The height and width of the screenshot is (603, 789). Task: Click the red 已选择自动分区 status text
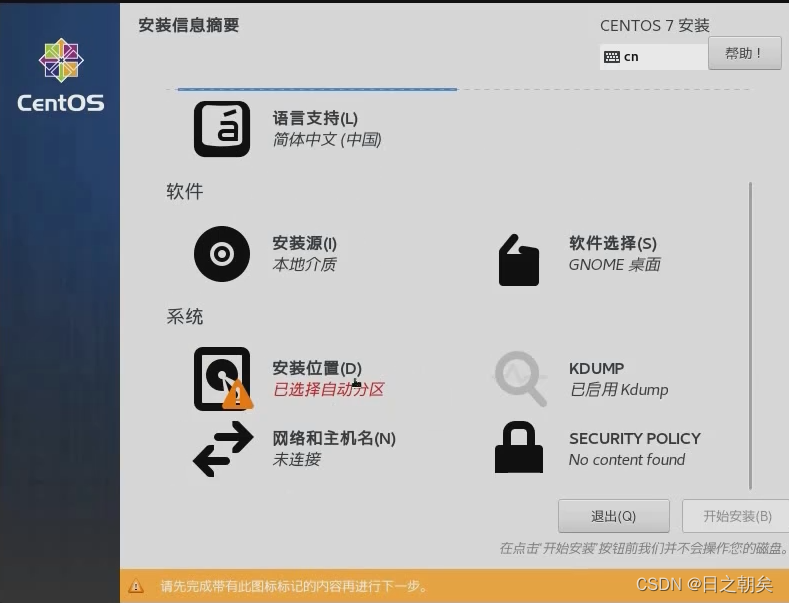coord(329,389)
